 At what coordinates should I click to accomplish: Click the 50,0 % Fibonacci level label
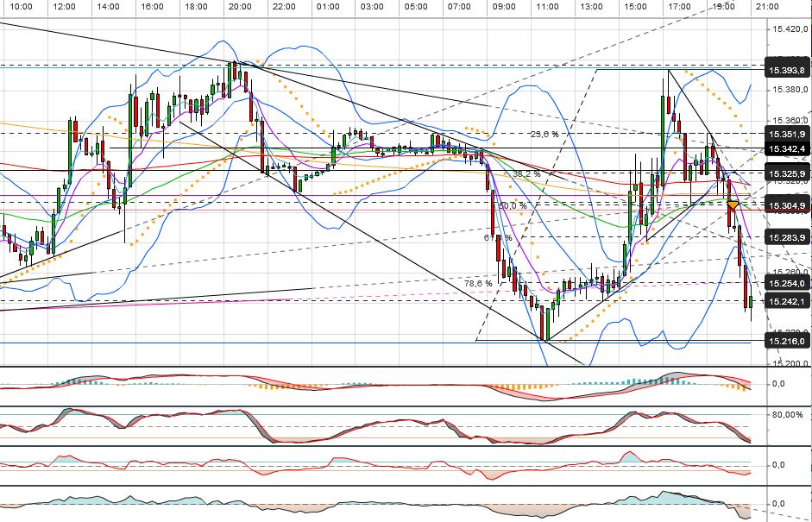(513, 205)
